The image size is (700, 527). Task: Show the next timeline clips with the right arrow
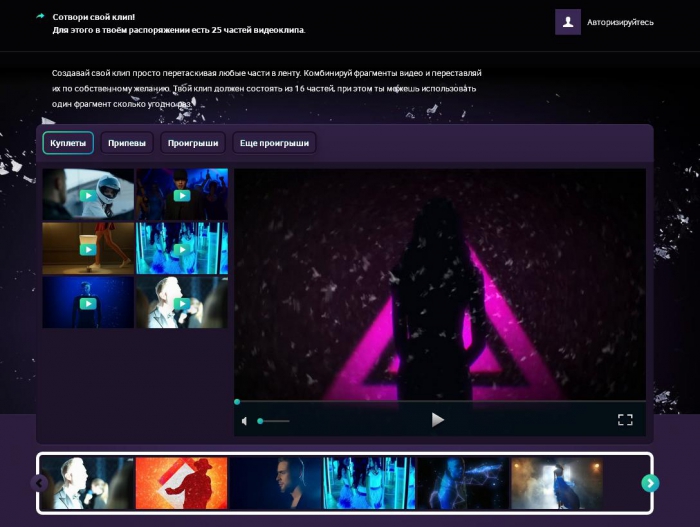pyautogui.click(x=650, y=483)
